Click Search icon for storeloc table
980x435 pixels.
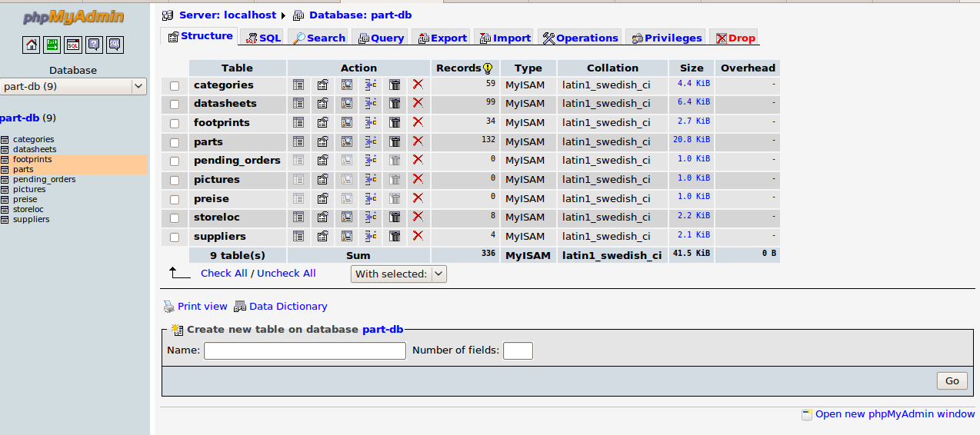pos(347,217)
